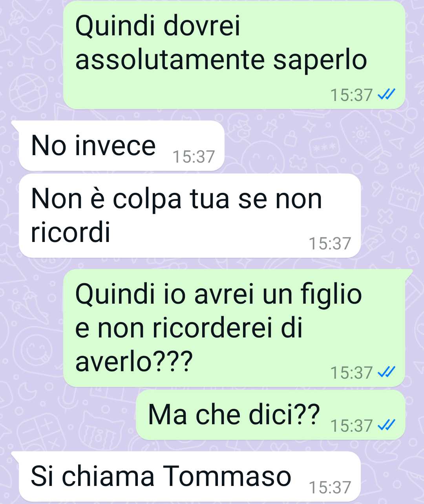Click blue ticks beside 'Ma che dici??'
The height and width of the screenshot is (504, 424).
click(386, 425)
